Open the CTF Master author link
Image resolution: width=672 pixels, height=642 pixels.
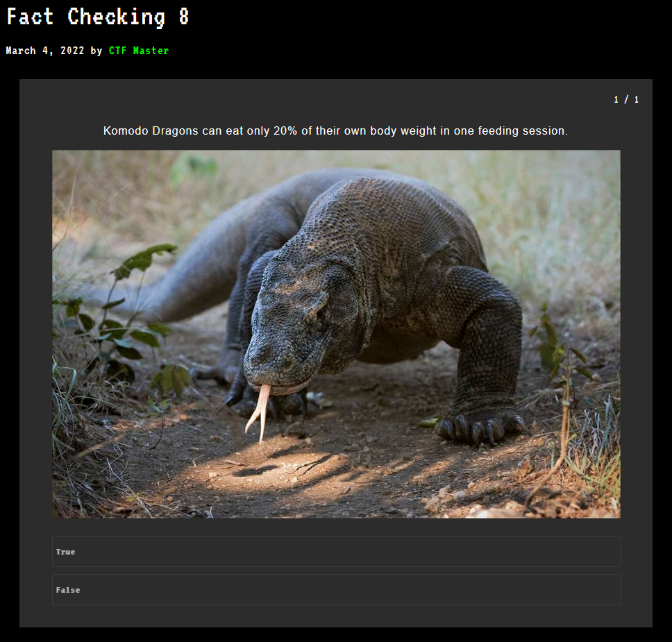[x=139, y=51]
